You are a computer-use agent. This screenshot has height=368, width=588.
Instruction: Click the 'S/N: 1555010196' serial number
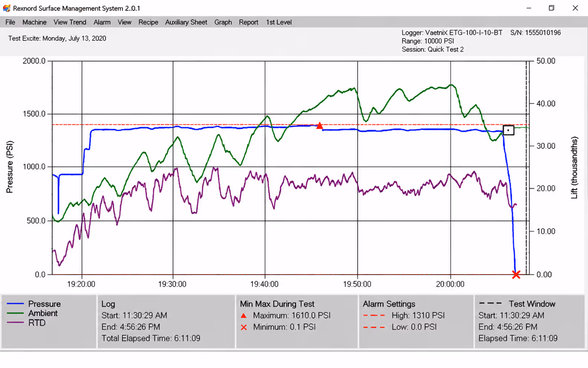coord(535,33)
